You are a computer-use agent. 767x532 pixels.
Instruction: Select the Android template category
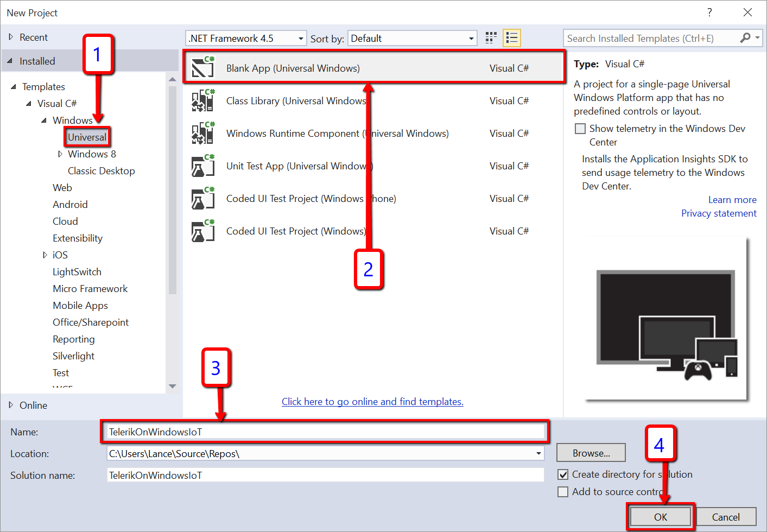click(70, 205)
